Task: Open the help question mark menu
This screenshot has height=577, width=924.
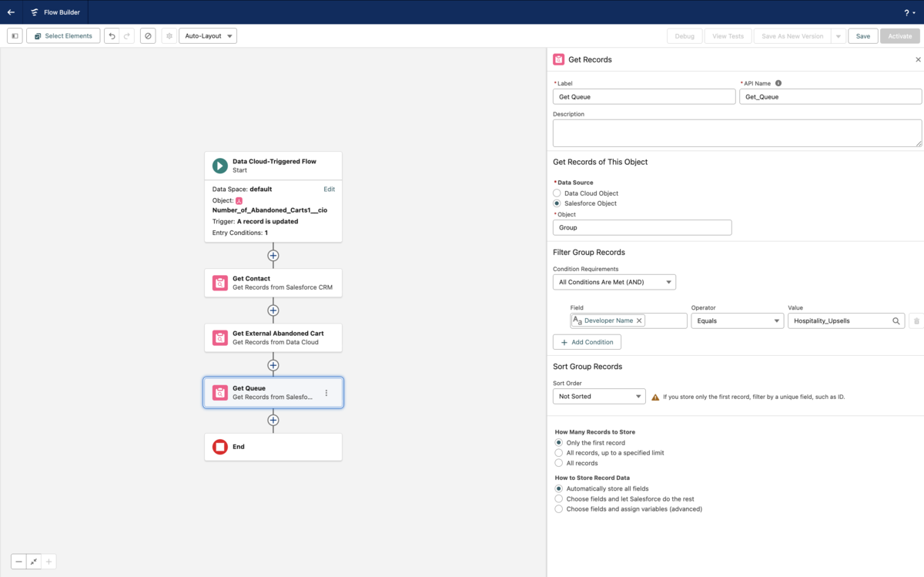Action: (x=909, y=12)
